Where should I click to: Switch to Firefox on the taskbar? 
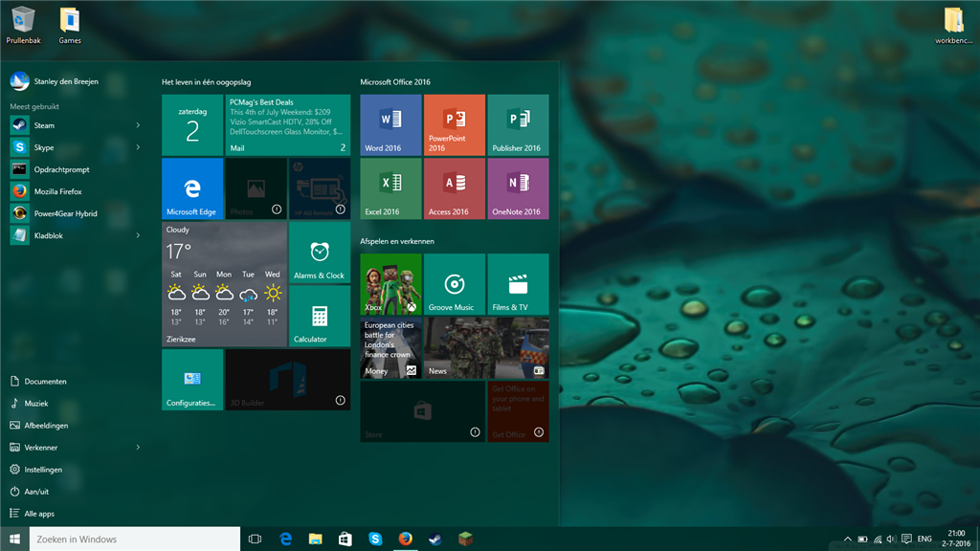tap(405, 539)
